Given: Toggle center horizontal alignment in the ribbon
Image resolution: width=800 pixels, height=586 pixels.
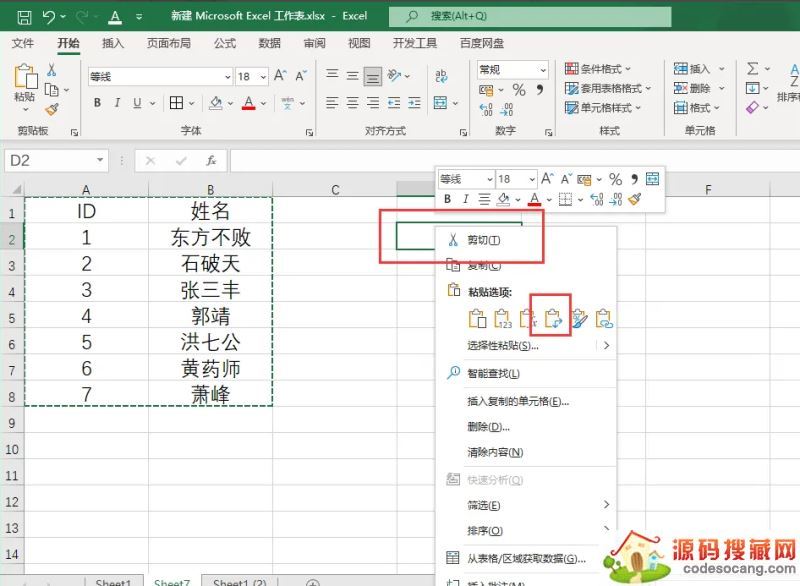Looking at the screenshot, I should coord(351,103).
